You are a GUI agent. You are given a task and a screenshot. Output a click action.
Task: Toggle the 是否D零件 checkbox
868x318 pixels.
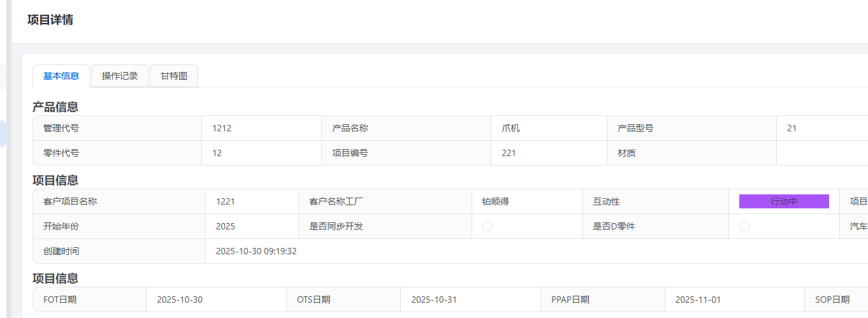[744, 226]
